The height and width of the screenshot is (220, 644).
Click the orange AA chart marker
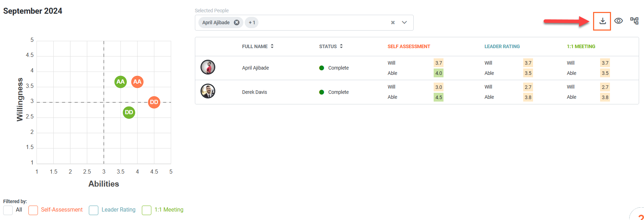pos(137,82)
